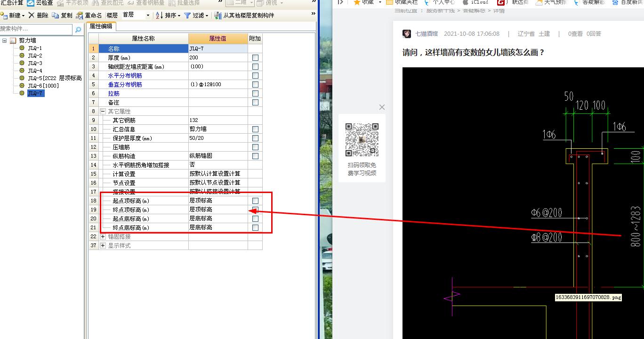Click the 其它钢筋 value 132

(218, 120)
